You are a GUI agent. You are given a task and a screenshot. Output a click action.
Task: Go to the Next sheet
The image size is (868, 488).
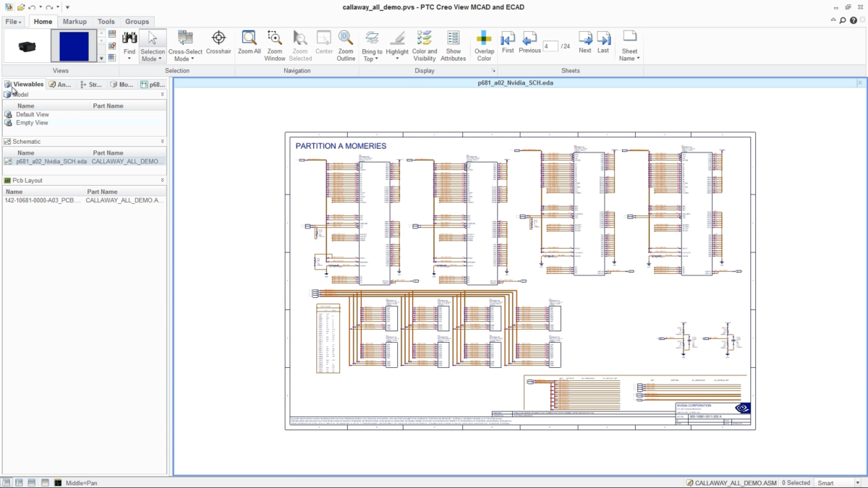[x=584, y=42]
